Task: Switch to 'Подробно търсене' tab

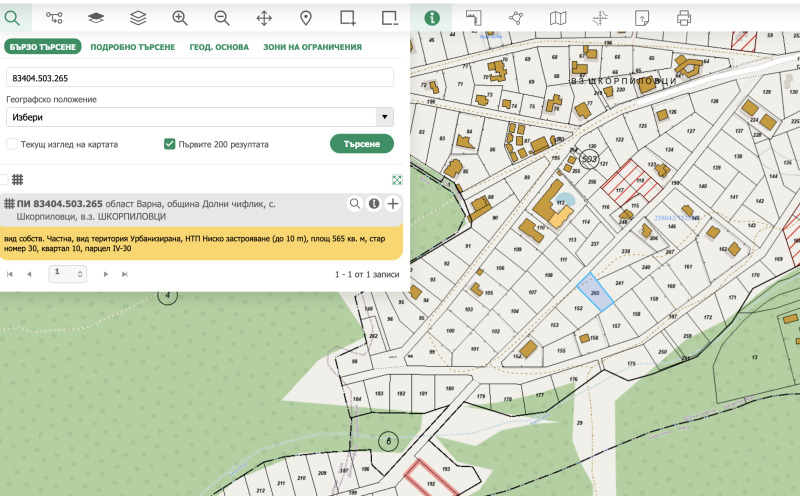Action: (132, 47)
